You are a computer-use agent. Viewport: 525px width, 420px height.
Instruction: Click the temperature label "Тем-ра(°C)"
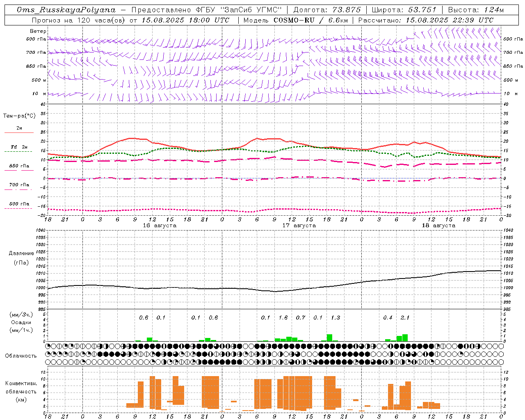tap(19, 116)
